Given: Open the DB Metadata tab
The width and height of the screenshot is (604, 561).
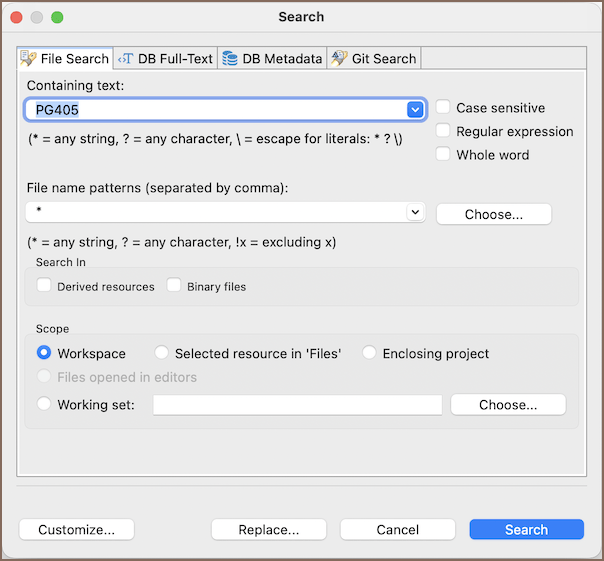Looking at the screenshot, I should [272, 59].
